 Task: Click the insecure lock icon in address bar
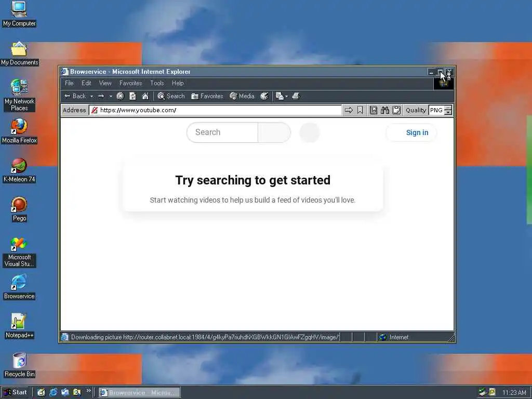(95, 110)
